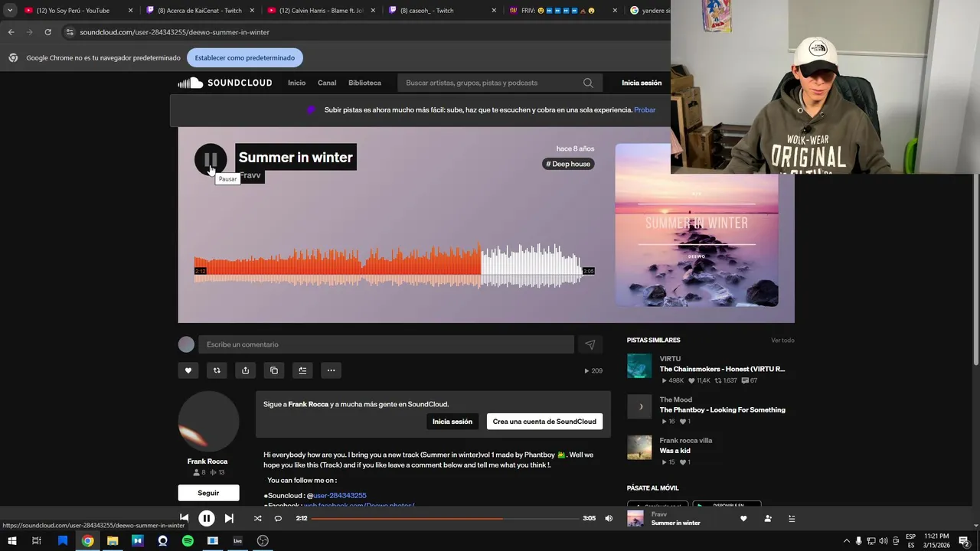980x551 pixels.
Task: Open the play queue icon in bottom player
Action: (x=792, y=518)
